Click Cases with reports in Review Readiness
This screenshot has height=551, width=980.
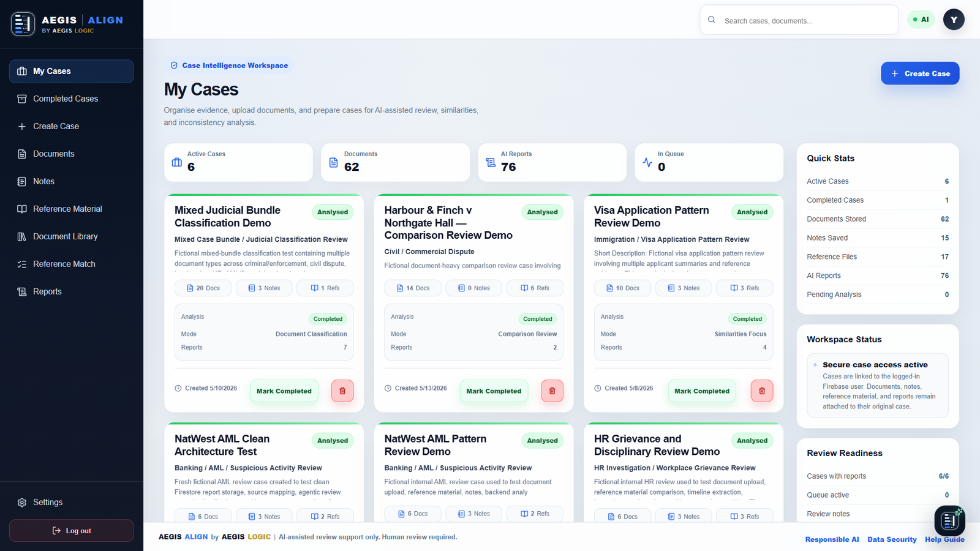878,476
